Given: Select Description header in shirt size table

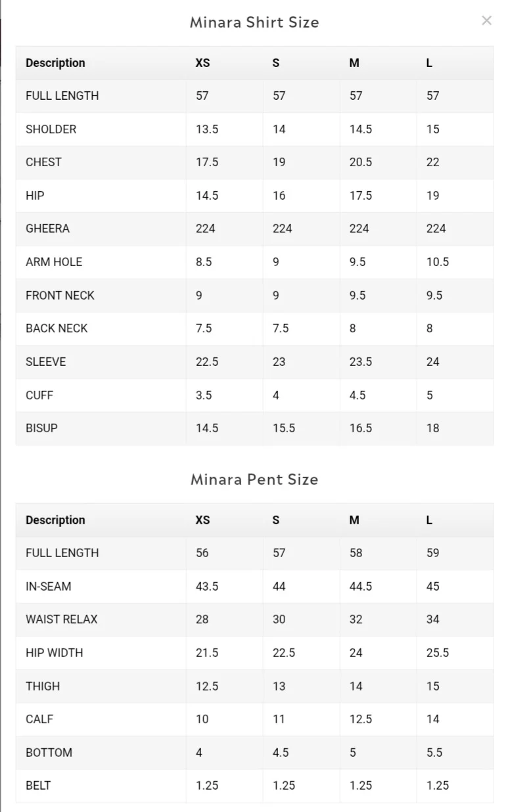Looking at the screenshot, I should tap(55, 63).
